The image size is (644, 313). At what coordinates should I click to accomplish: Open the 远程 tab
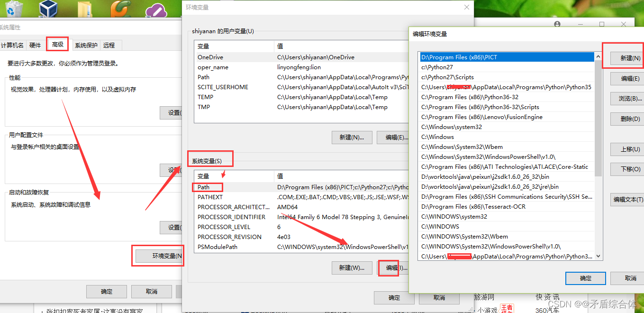click(x=109, y=45)
